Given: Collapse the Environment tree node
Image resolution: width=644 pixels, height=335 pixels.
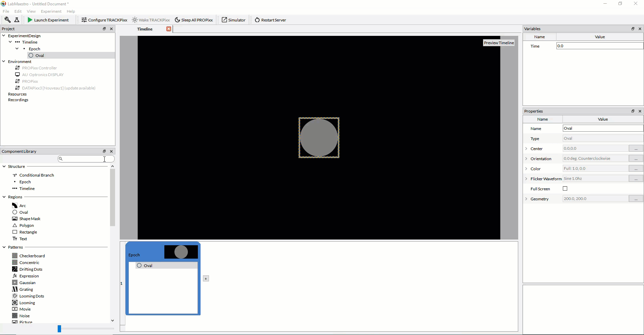Looking at the screenshot, I should tap(4, 62).
